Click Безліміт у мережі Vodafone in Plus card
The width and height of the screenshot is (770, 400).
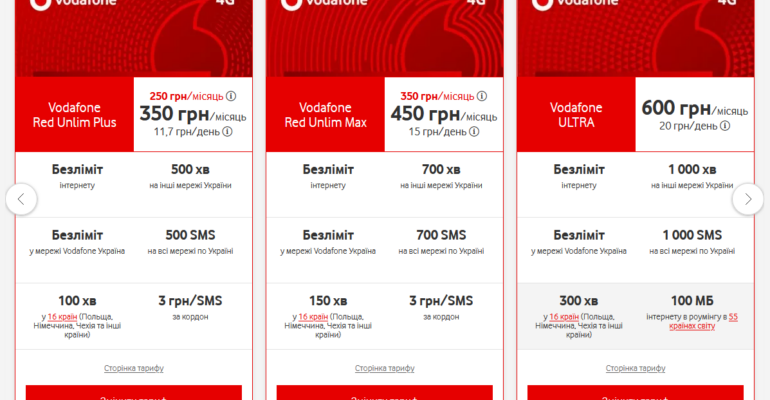click(x=77, y=242)
